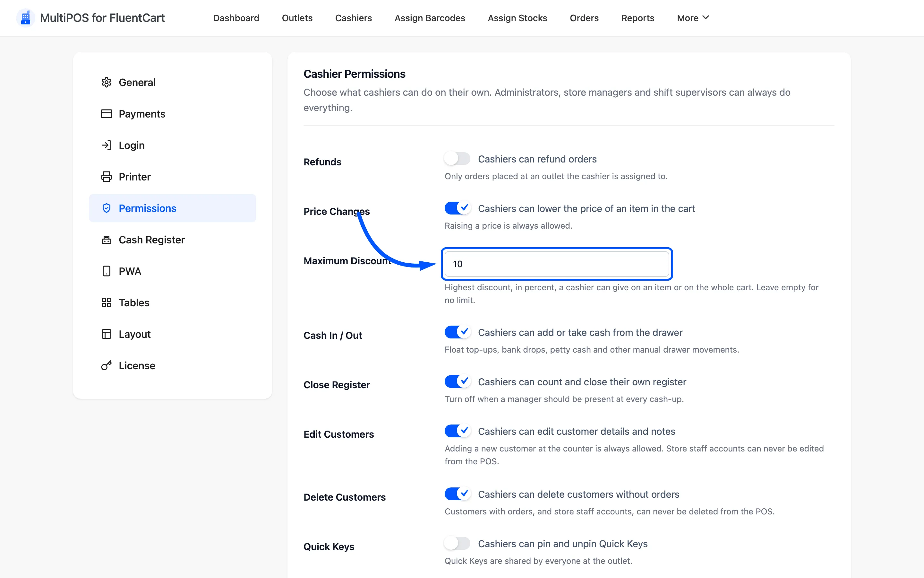Viewport: 924px width, 578px height.
Task: Enable the Quick Keys pin toggle
Action: pos(457,544)
